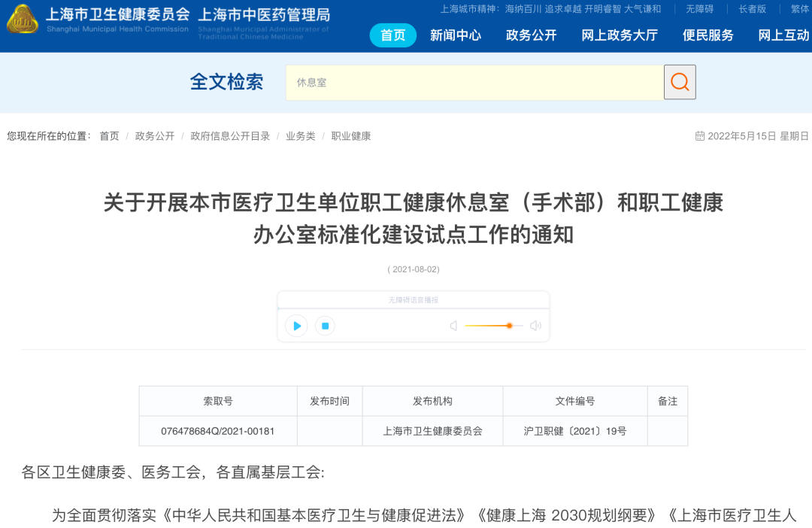Mute using the low volume speaker icon
The height and width of the screenshot is (528, 812).
click(453, 326)
